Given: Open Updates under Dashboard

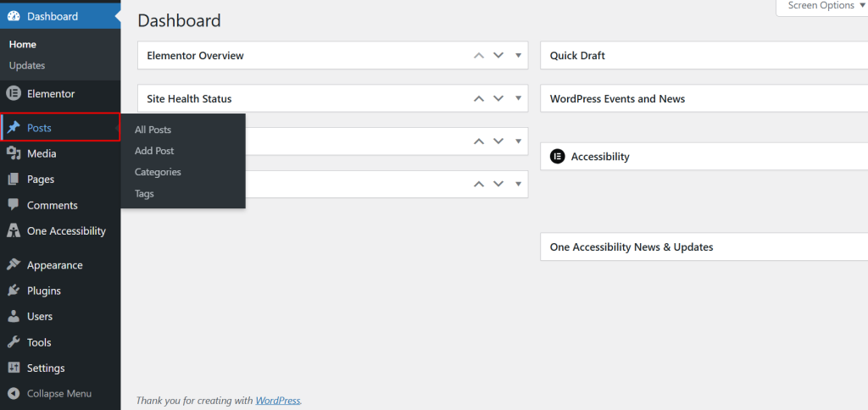Looking at the screenshot, I should pyautogui.click(x=27, y=65).
